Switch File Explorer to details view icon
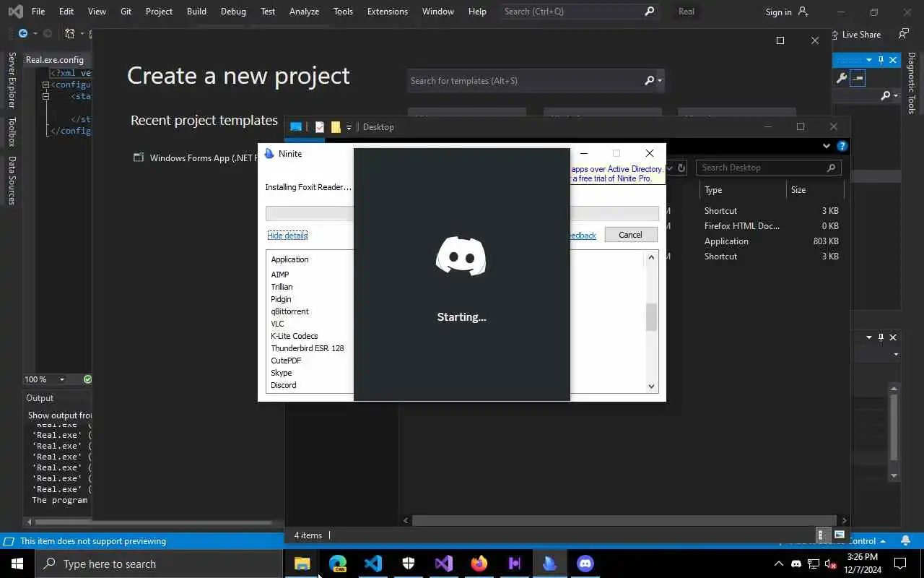 (x=821, y=535)
